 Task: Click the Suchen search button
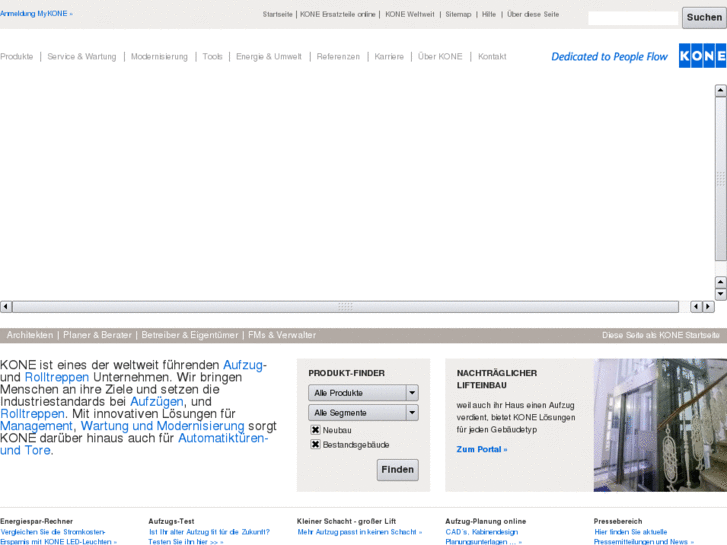tap(704, 17)
